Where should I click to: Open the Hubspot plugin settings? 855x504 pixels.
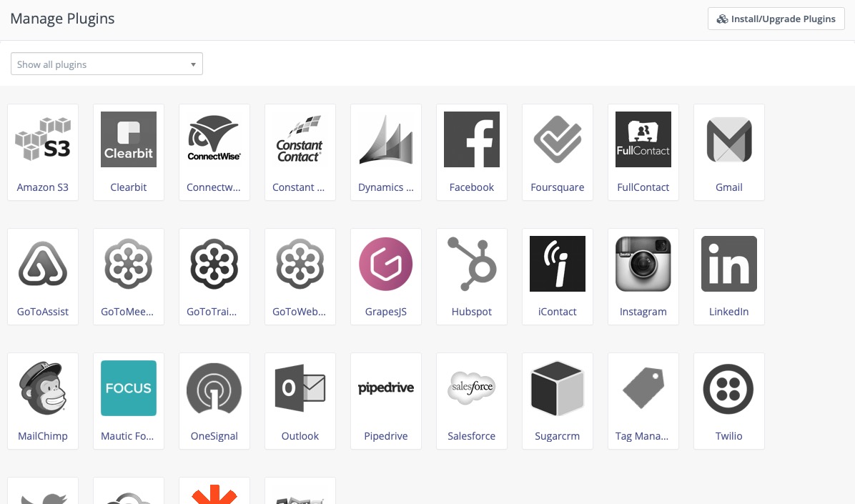tap(472, 276)
